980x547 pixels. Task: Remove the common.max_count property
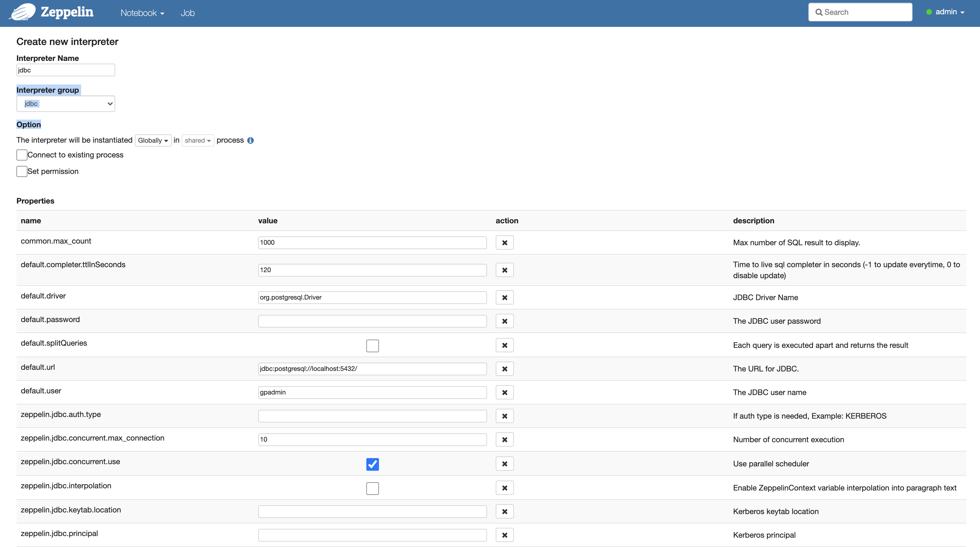[505, 243]
